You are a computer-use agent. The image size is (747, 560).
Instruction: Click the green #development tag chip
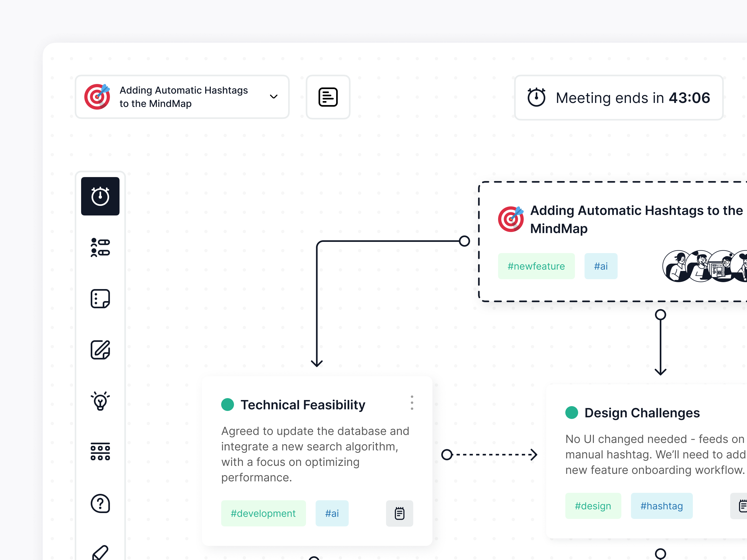[x=263, y=513]
